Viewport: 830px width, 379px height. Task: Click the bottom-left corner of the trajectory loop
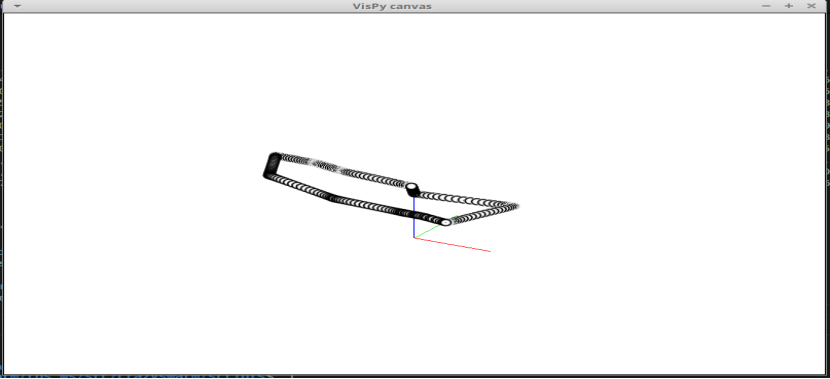click(x=268, y=175)
